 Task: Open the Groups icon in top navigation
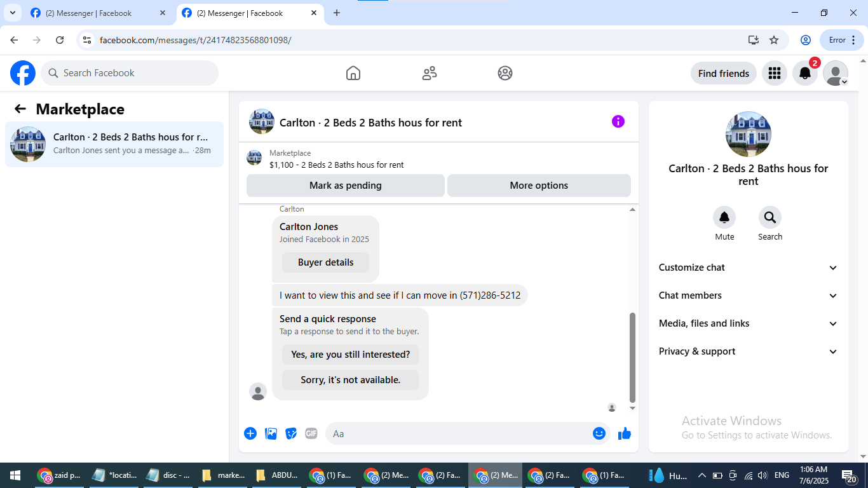[505, 73]
